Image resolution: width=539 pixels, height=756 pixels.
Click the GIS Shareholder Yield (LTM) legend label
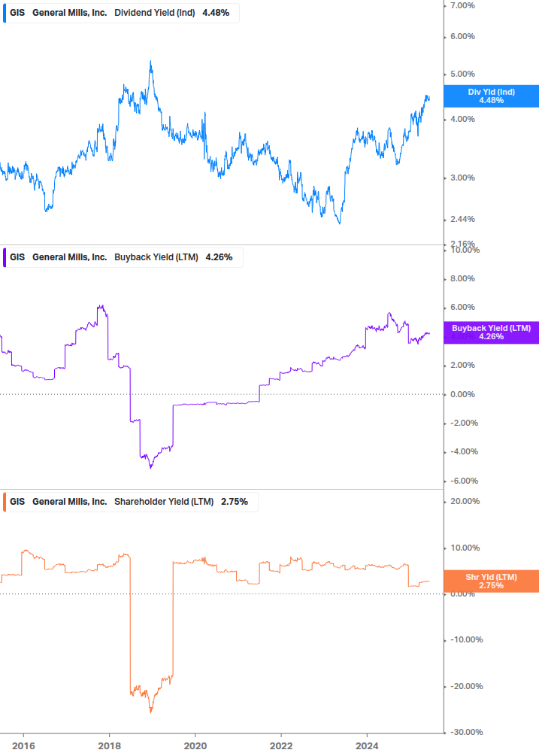[130, 502]
